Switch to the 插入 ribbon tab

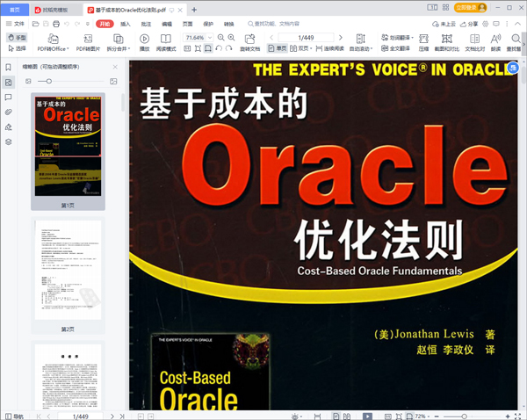[x=126, y=24]
